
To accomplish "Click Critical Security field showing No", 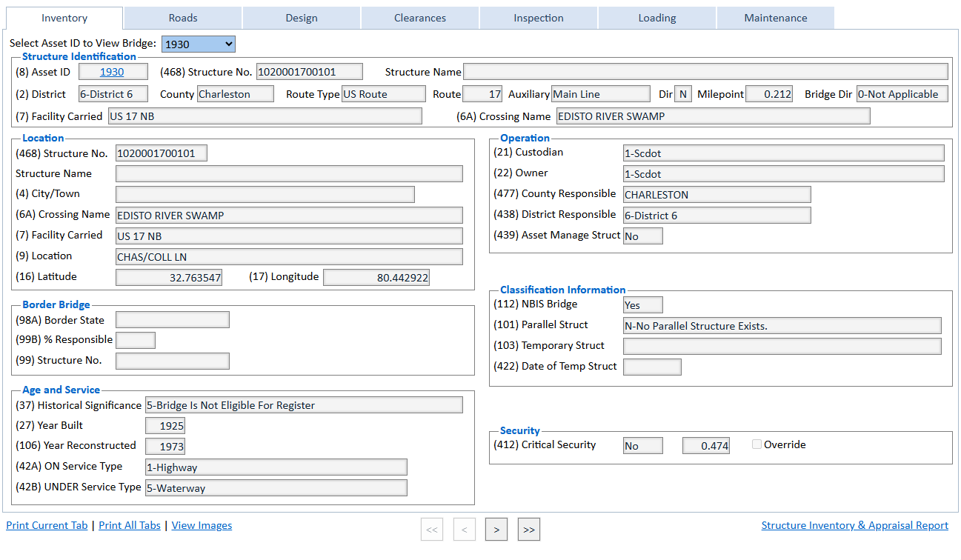I will pyautogui.click(x=643, y=445).
